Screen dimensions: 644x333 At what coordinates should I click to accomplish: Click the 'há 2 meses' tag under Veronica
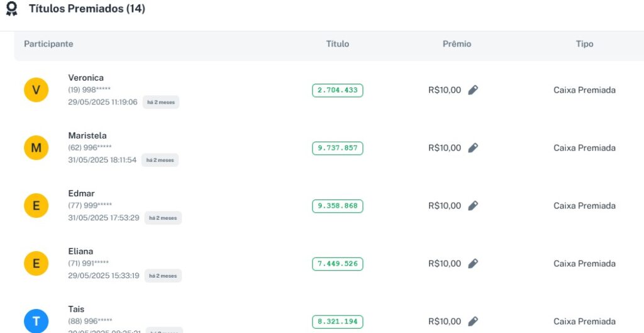tap(161, 102)
